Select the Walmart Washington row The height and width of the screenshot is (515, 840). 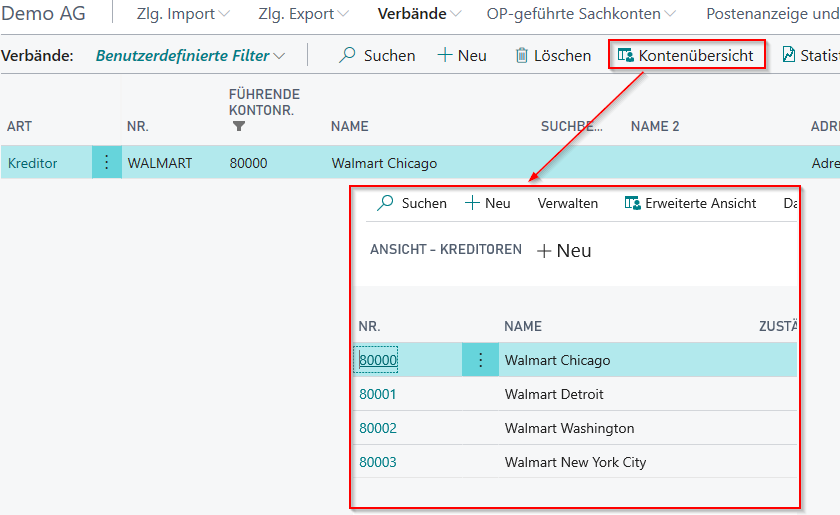(x=575, y=428)
